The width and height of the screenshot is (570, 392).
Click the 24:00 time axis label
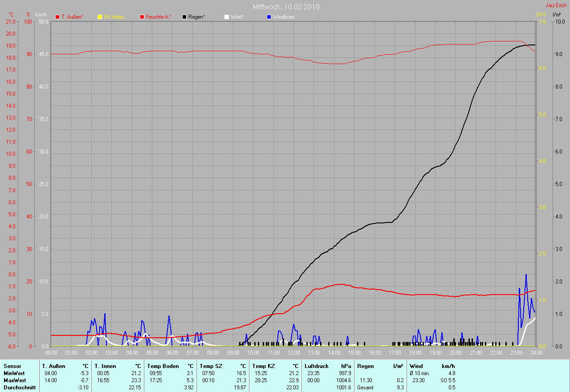(x=536, y=353)
